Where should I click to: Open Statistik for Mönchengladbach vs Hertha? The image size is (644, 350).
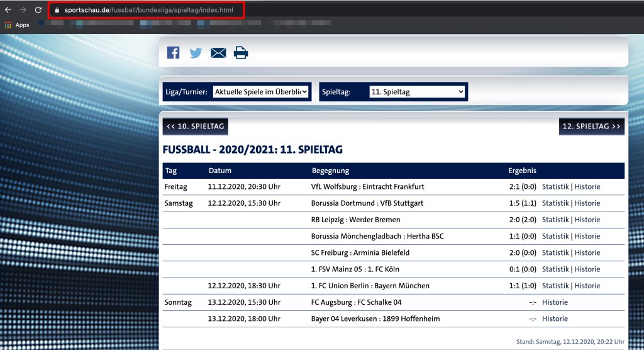pos(555,236)
